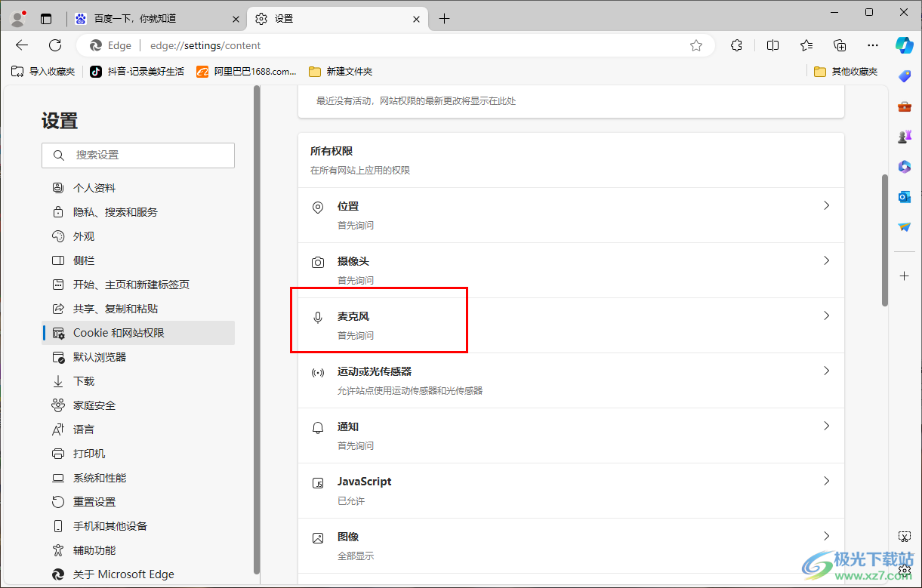
Task: Add this page to favorites star
Action: 696,45
